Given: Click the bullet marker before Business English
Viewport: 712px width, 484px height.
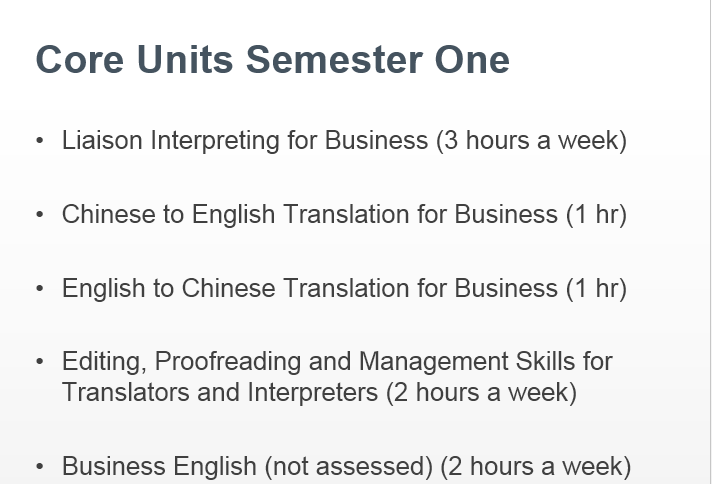Looking at the screenshot, I should click(40, 467).
